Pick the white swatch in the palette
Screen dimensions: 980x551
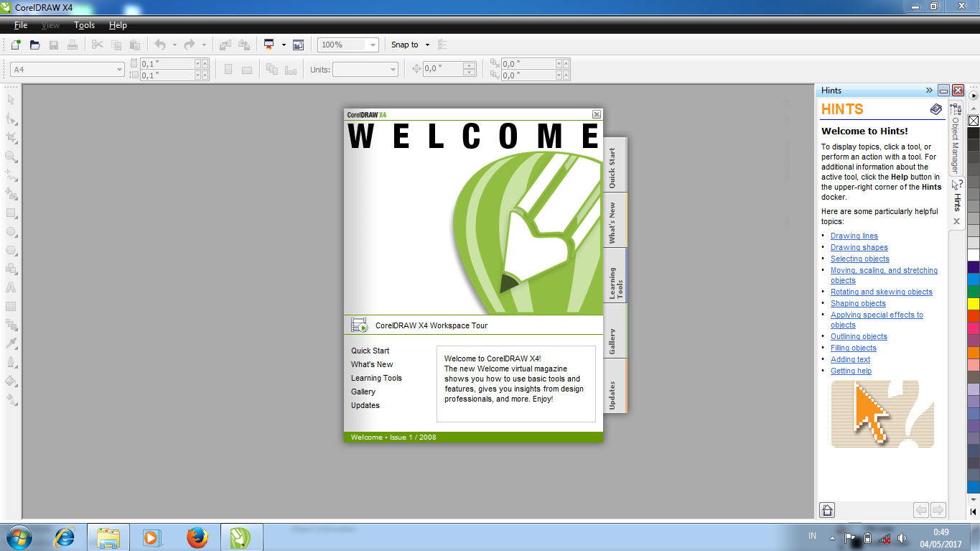click(x=974, y=255)
